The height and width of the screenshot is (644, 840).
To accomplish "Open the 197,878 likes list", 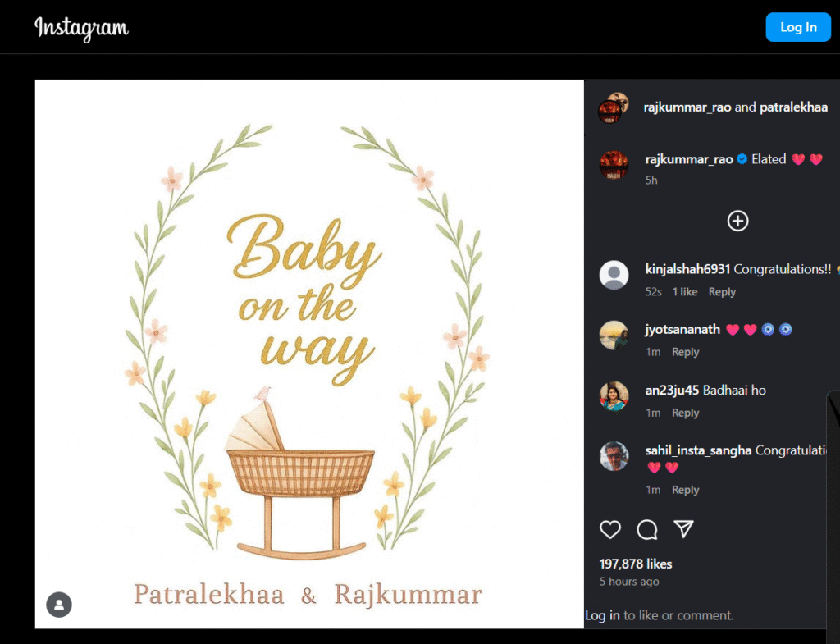I will [x=636, y=564].
